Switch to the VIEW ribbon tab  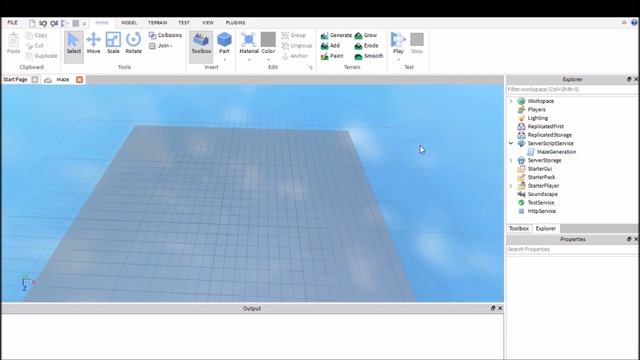click(x=208, y=23)
